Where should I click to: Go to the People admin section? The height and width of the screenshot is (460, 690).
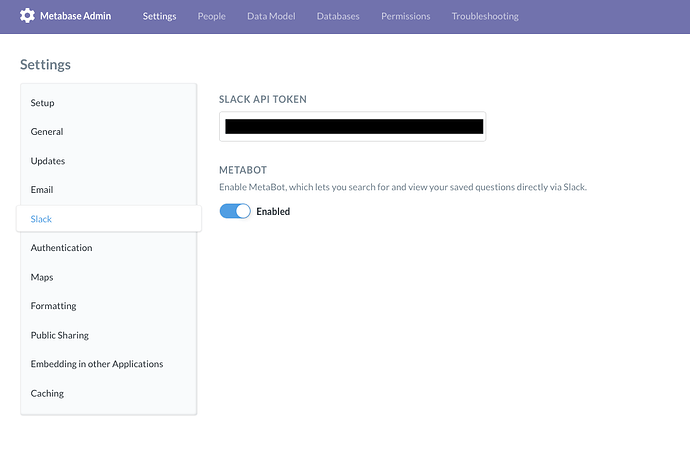coord(212,16)
